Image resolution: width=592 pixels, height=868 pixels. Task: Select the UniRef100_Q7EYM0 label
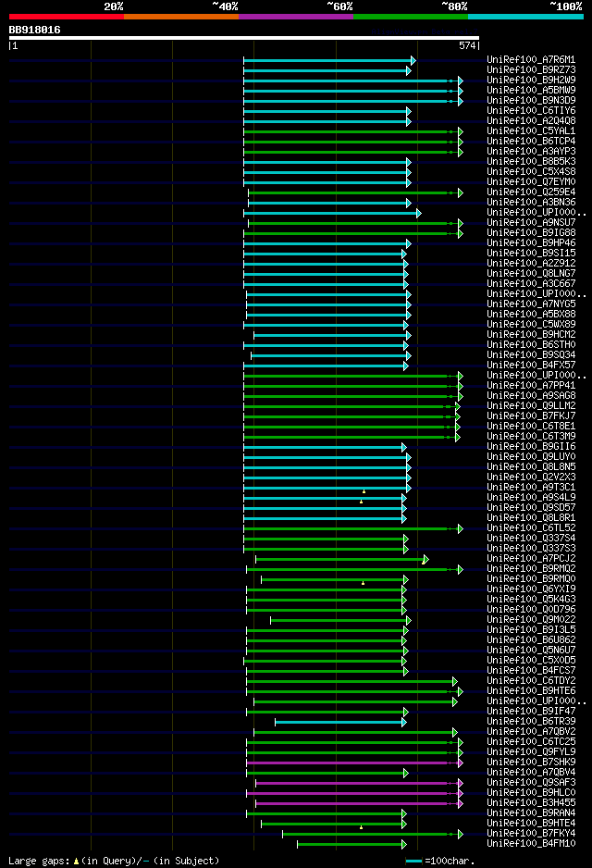click(531, 182)
